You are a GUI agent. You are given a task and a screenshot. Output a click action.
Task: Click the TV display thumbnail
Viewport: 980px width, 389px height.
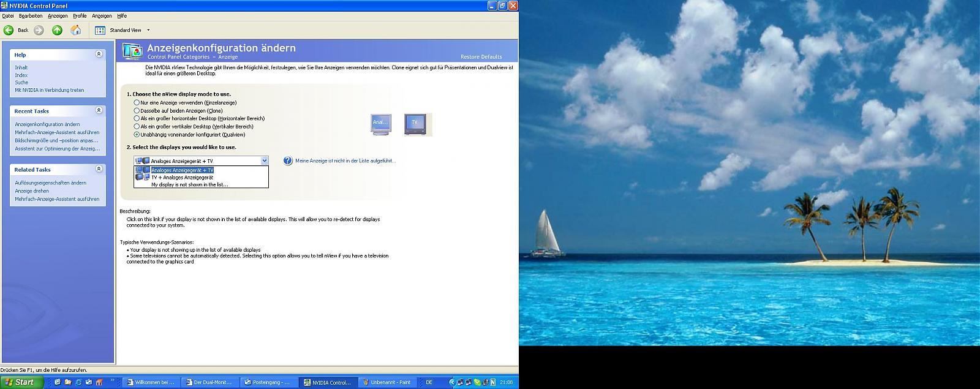tap(415, 123)
